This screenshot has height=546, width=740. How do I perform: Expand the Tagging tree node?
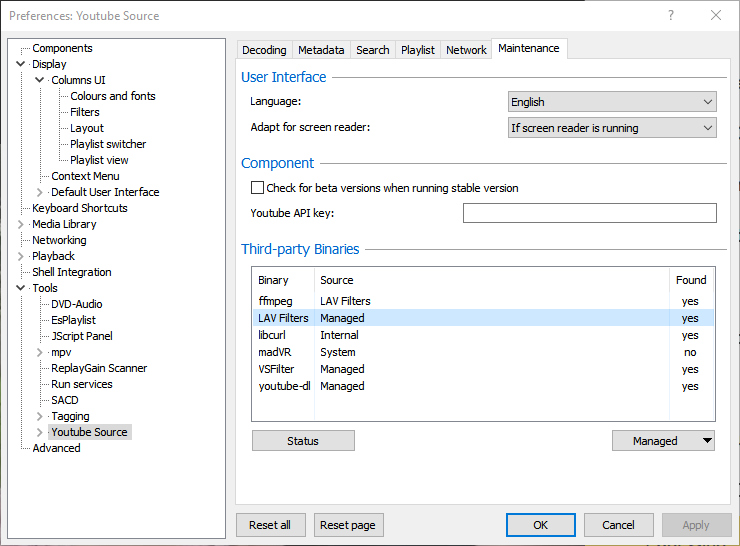[x=40, y=416]
